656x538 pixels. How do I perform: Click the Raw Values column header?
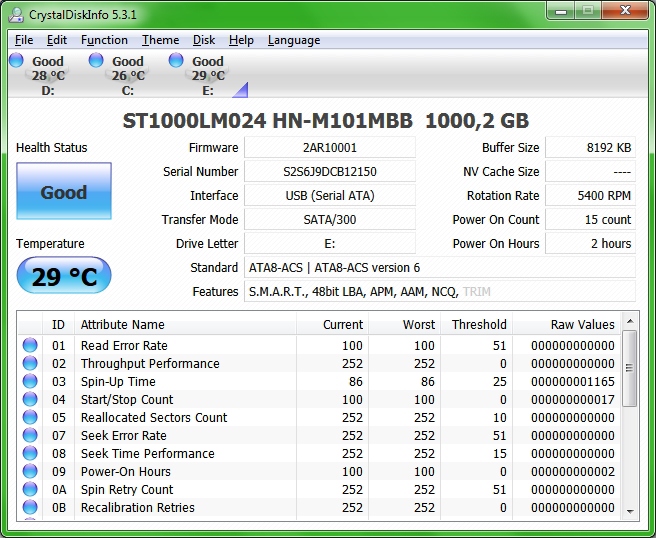[567, 324]
